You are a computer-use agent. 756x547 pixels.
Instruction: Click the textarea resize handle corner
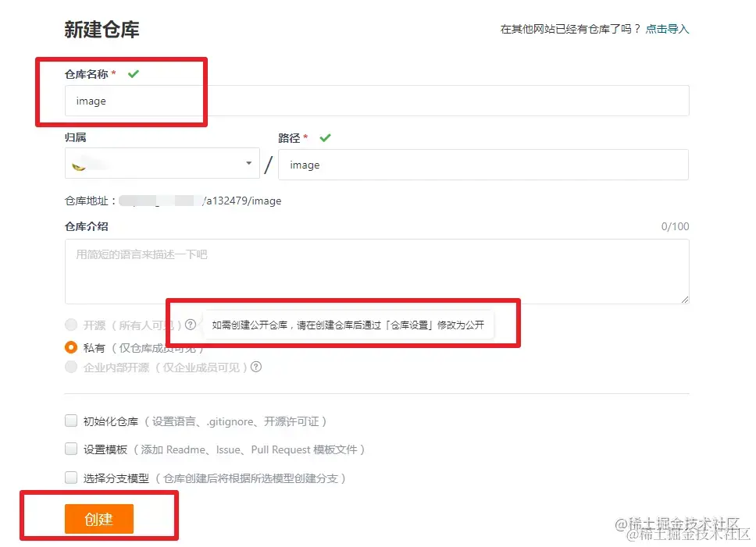(x=685, y=300)
